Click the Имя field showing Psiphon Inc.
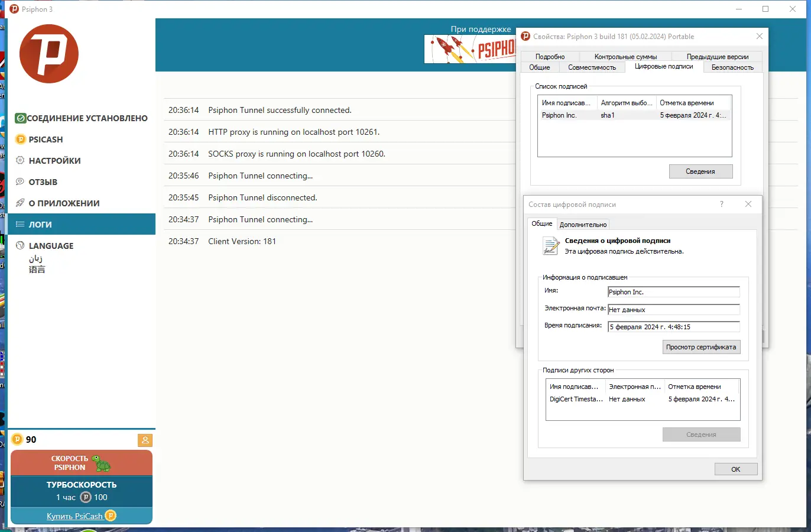Viewport: 811px width, 532px height. 674,292
